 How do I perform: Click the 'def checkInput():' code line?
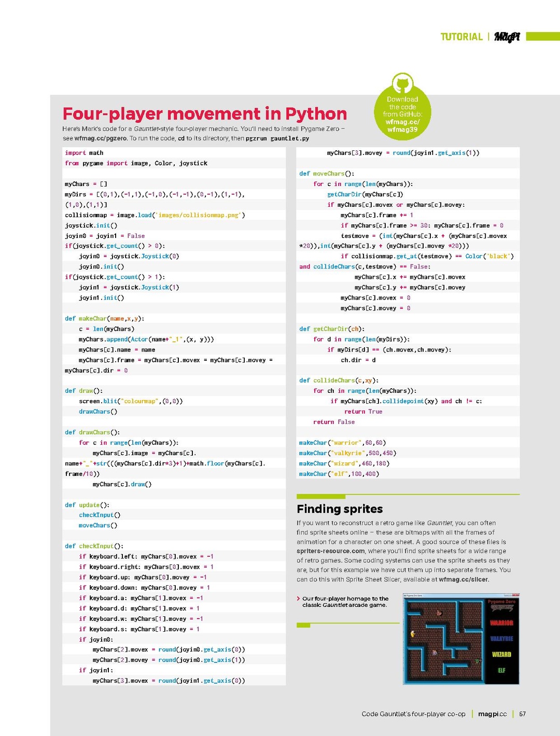(x=94, y=546)
